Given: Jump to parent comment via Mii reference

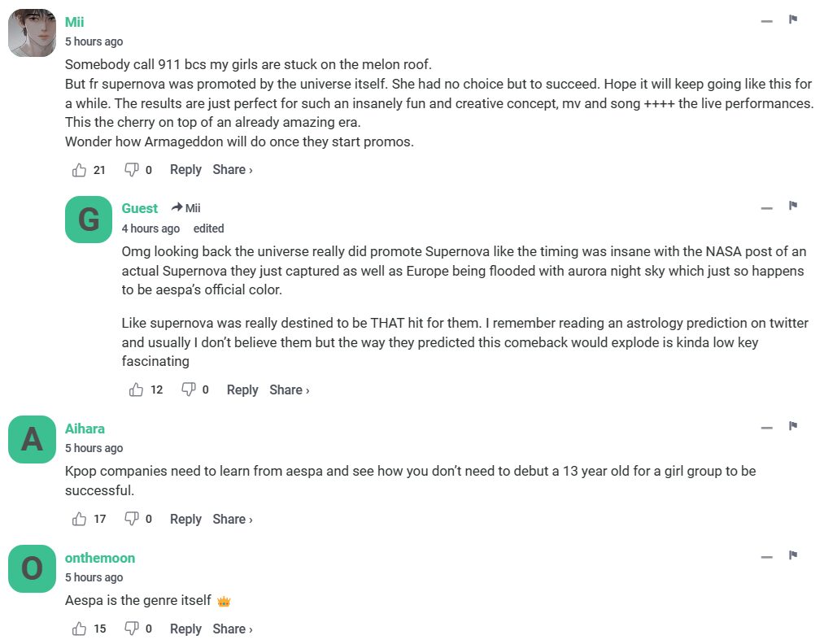Looking at the screenshot, I should point(186,208).
